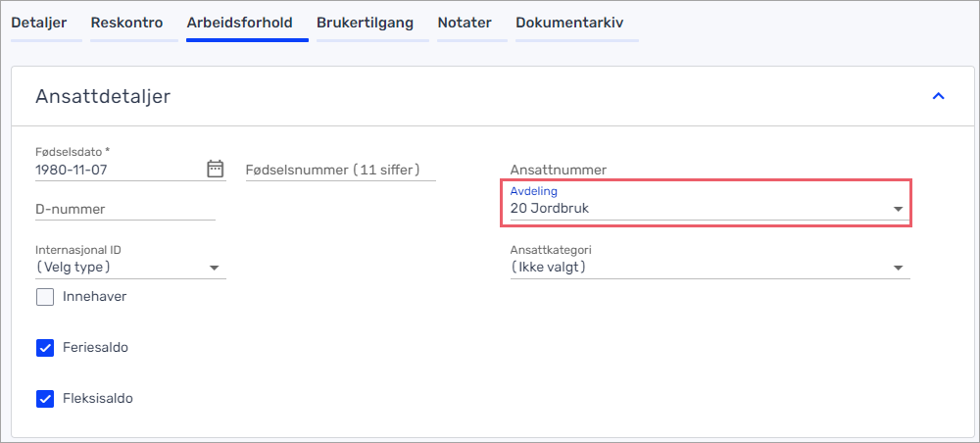Tick the Innehaver checkbox
Viewport: 980px width, 443px height.
(x=45, y=297)
